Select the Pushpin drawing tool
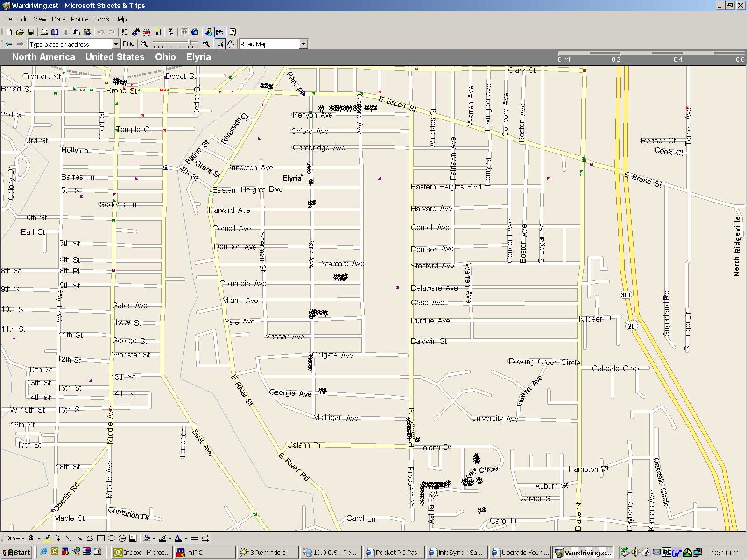Screen dimensions: 747x560 tap(31, 538)
